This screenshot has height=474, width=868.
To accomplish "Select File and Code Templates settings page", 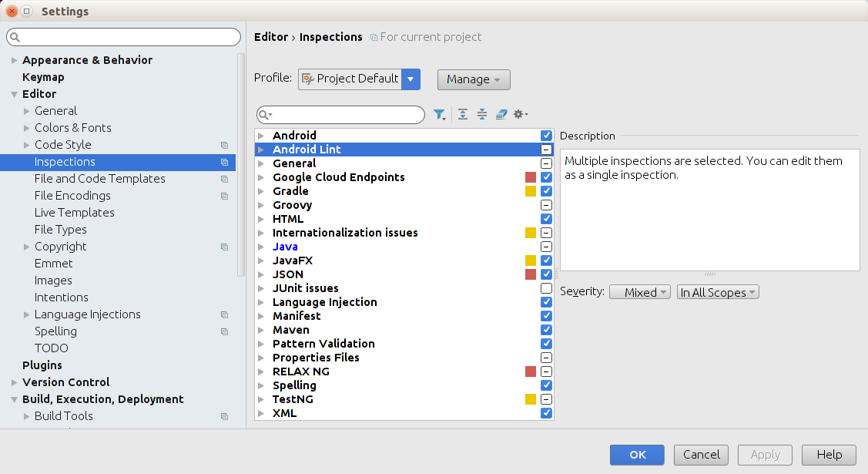I will click(x=100, y=179).
